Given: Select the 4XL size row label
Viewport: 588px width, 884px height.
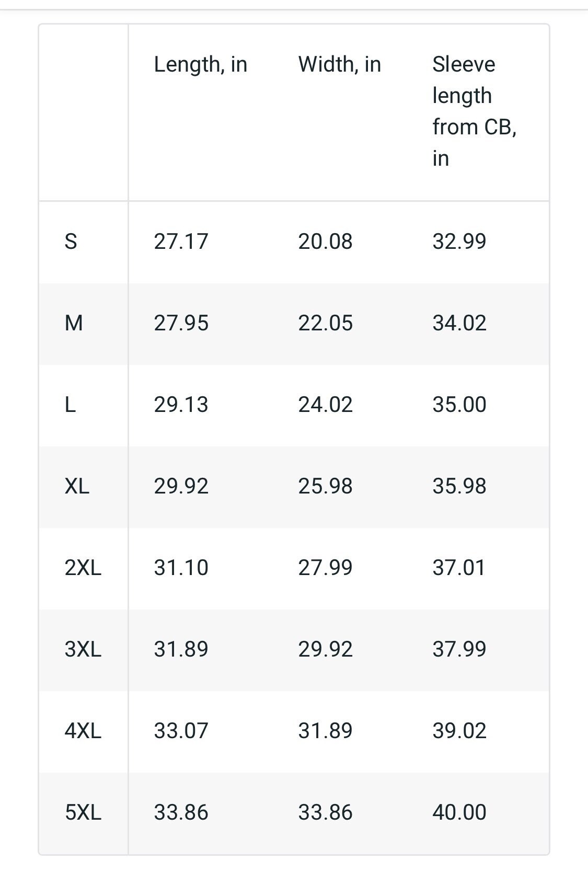Looking at the screenshot, I should click(x=83, y=731).
